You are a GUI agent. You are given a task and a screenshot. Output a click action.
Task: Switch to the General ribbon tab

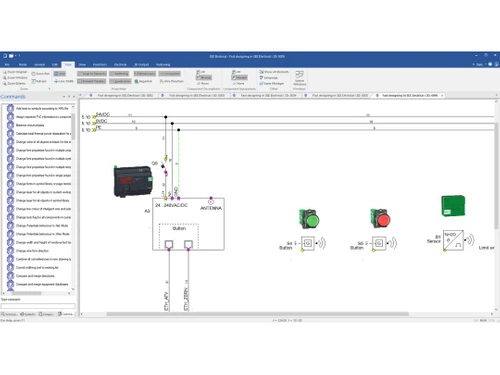click(x=39, y=65)
